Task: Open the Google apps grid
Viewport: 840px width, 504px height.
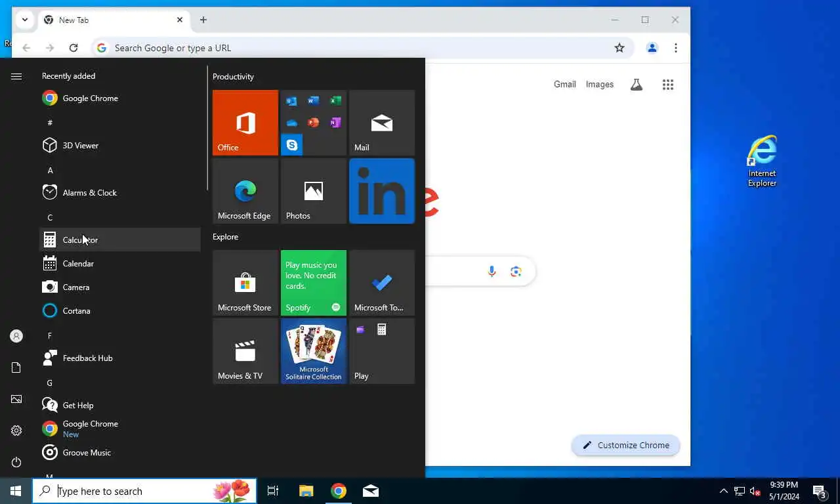Action: pos(668,85)
